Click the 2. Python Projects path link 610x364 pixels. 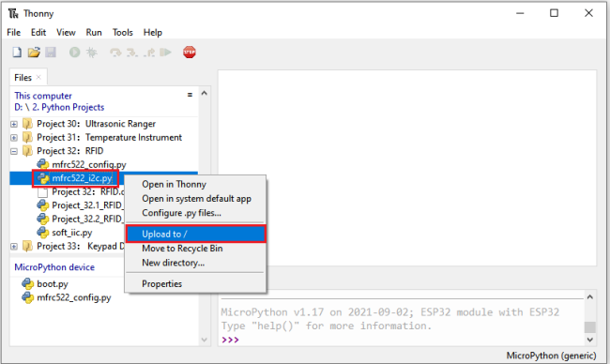coord(69,107)
